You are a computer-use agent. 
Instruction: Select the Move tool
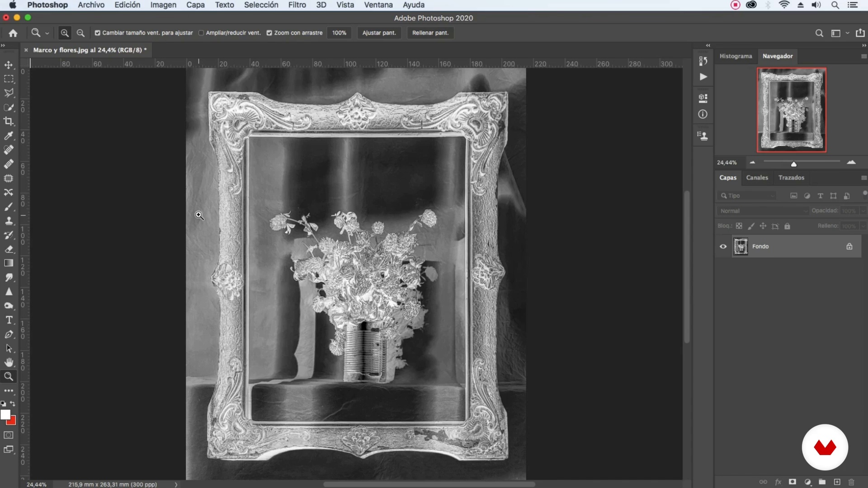[9, 65]
